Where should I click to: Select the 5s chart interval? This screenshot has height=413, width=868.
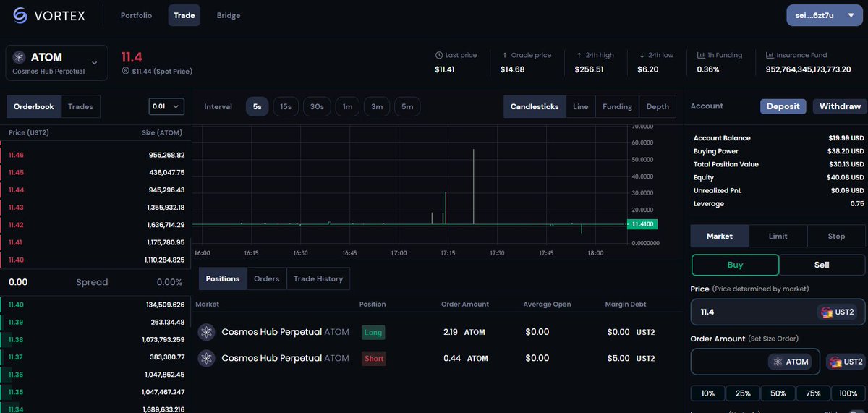point(258,106)
